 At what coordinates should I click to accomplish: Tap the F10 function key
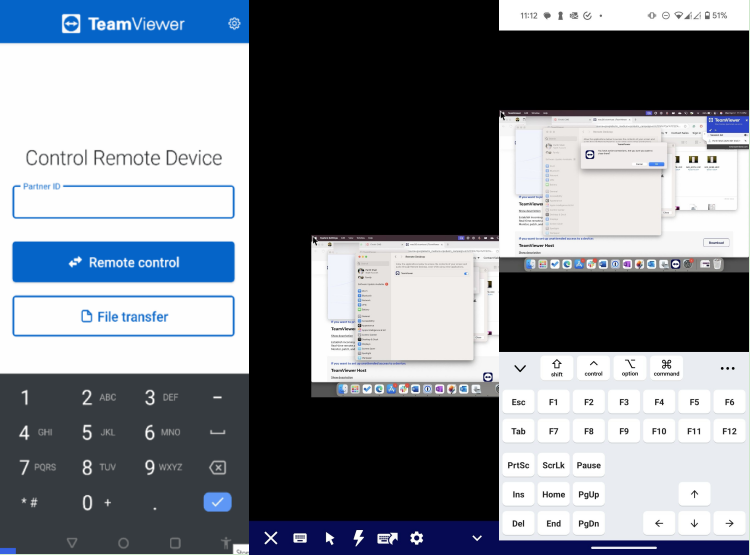659,431
